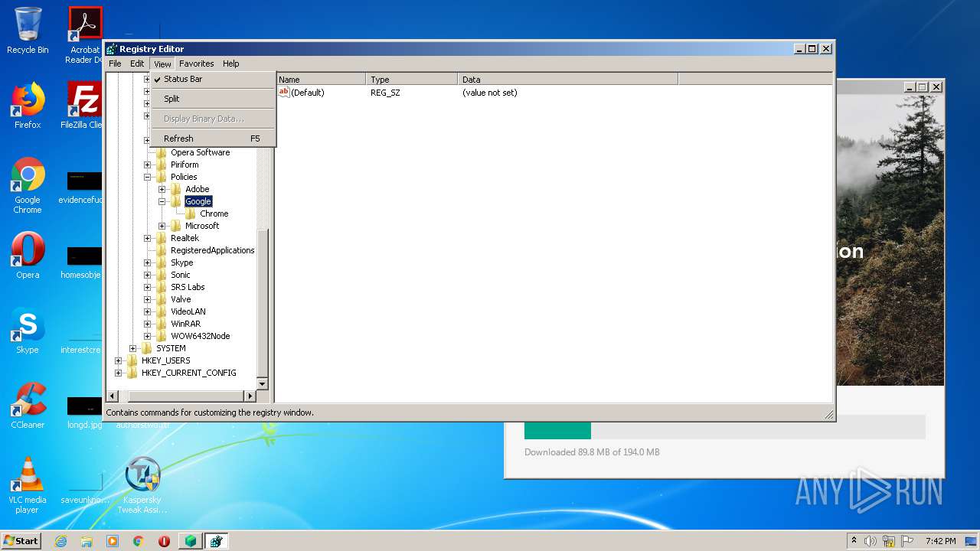Image resolution: width=980 pixels, height=551 pixels.
Task: Expand the HKEY_CURRENT_CONFIG hive
Action: click(119, 373)
